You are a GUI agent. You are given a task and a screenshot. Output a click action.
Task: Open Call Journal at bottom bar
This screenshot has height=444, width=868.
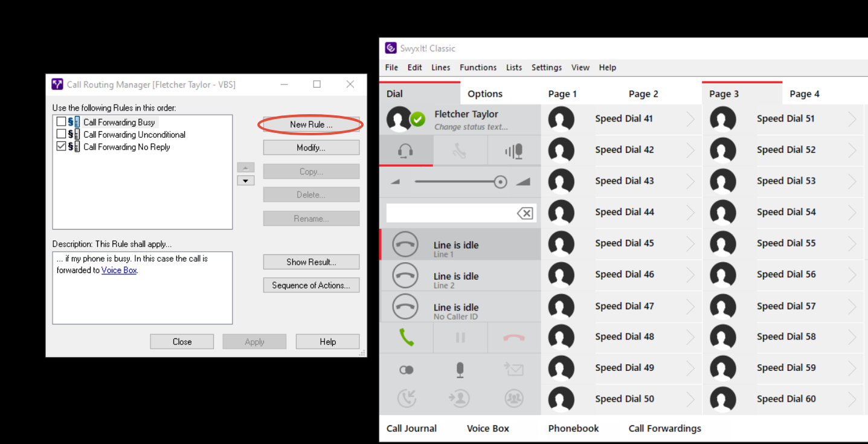(411, 428)
